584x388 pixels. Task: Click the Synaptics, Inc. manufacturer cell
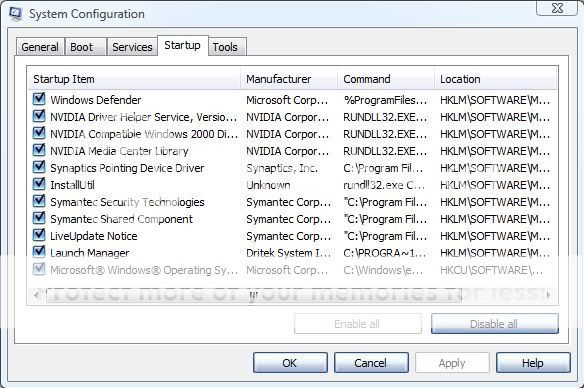(282, 168)
